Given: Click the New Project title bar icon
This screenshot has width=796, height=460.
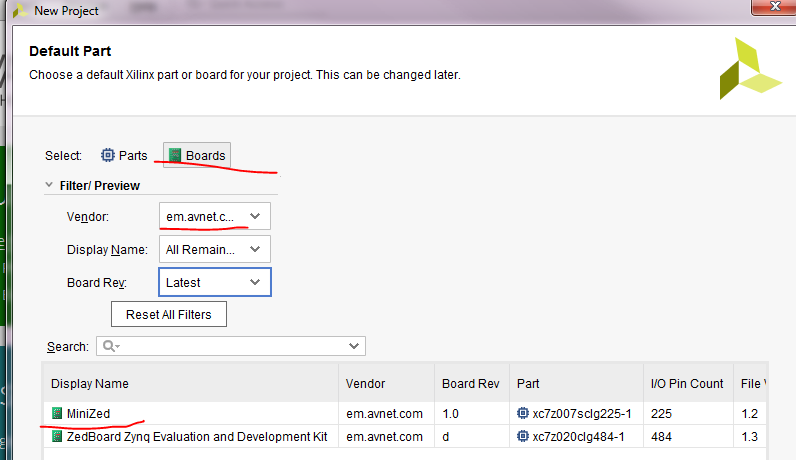Looking at the screenshot, I should click(x=20, y=10).
